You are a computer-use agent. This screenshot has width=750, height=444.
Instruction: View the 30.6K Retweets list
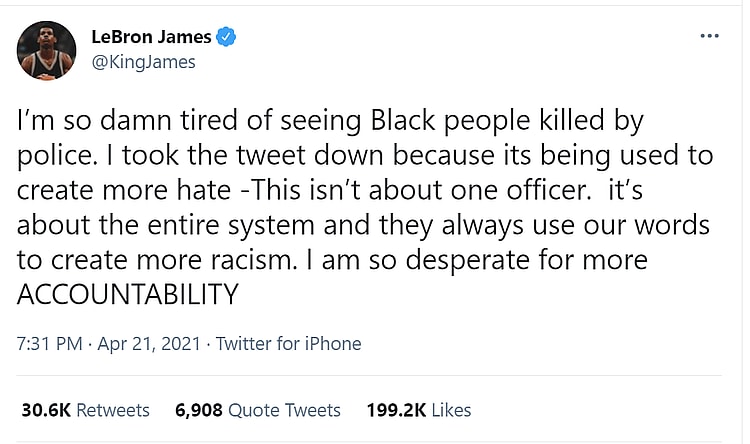click(x=85, y=410)
